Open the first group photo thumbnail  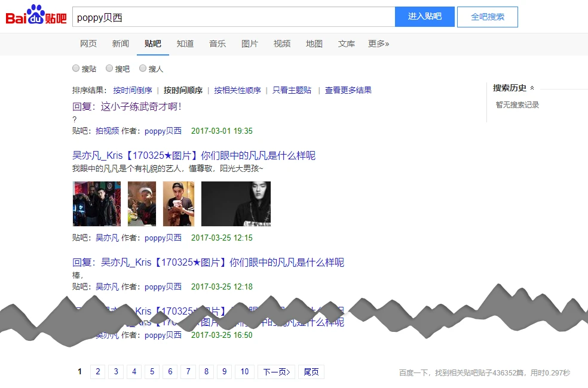coord(97,204)
